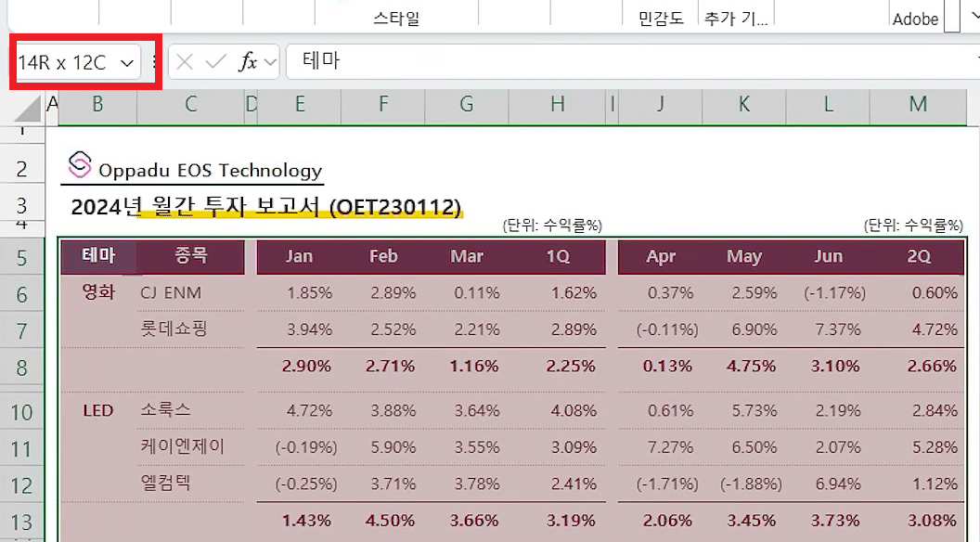Select row 13 header
This screenshot has height=542, width=980.
click(22, 522)
